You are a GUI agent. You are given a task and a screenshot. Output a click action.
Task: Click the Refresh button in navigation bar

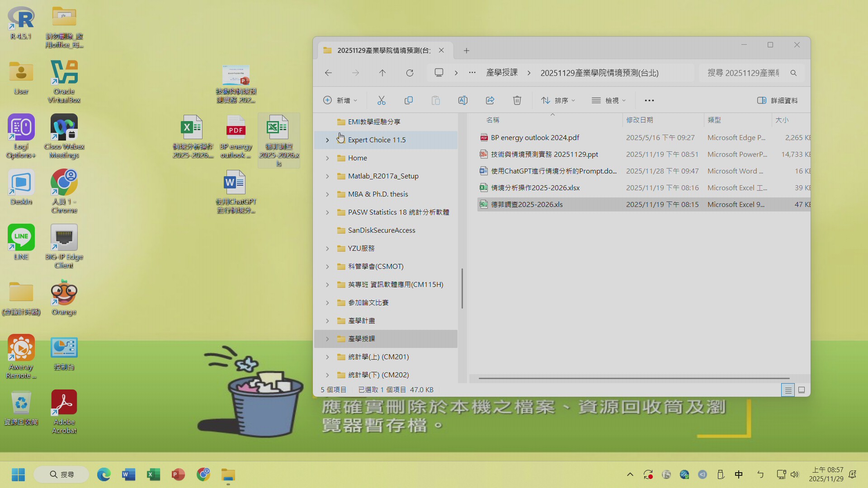pyautogui.click(x=410, y=73)
